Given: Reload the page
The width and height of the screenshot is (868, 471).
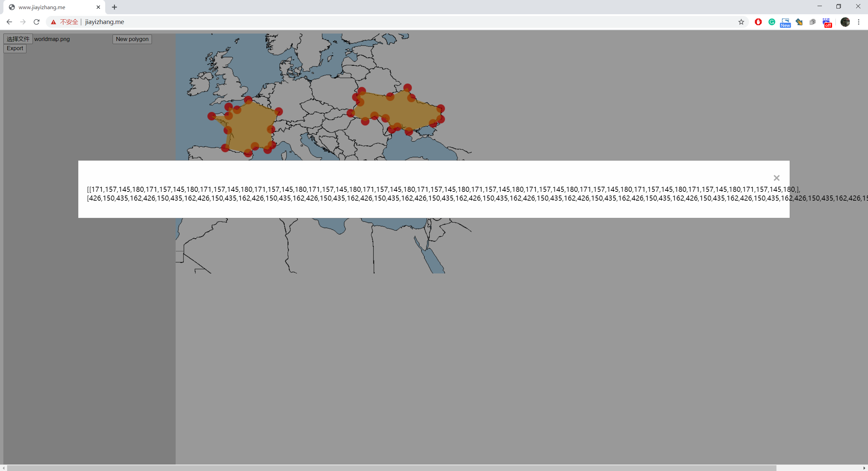Looking at the screenshot, I should 37,22.
